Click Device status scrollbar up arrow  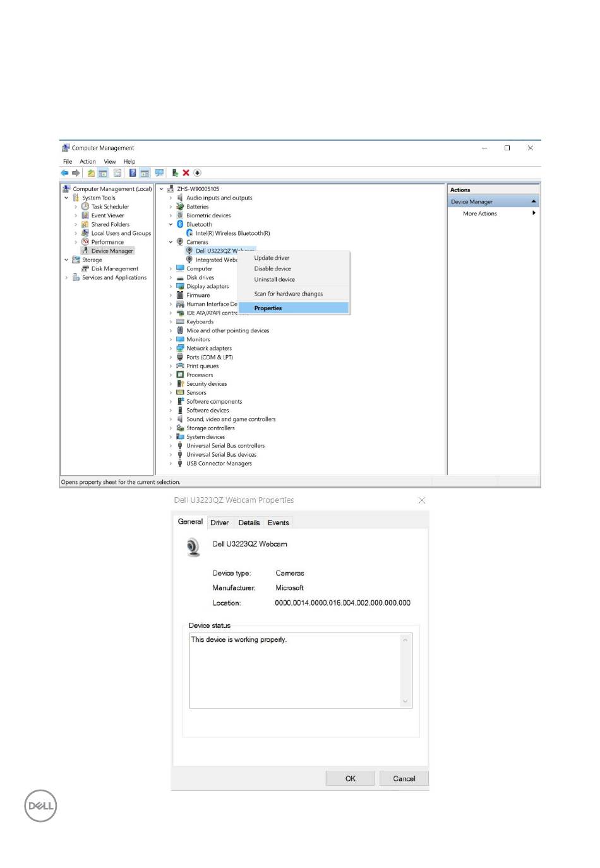tap(405, 640)
